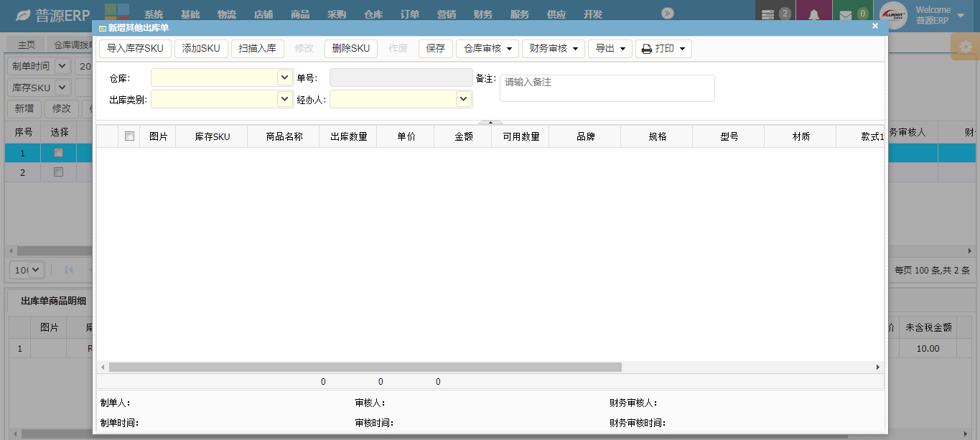Click the printer icon on 打印 button
This screenshot has height=440, width=980.
[646, 49]
